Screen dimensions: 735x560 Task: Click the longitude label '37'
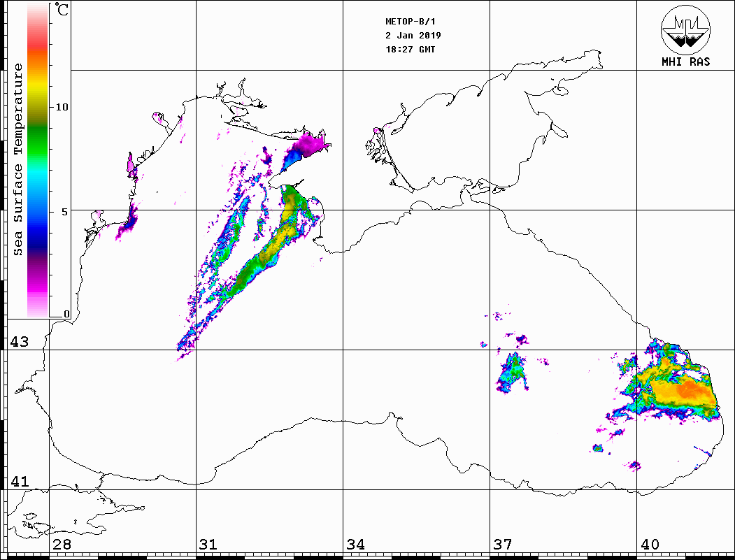503,544
